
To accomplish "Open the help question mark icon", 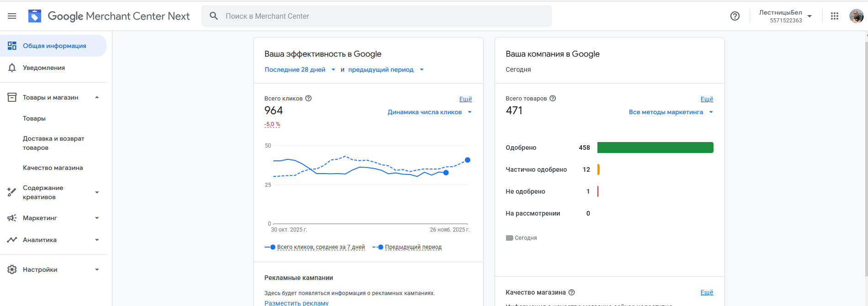I will pos(735,16).
